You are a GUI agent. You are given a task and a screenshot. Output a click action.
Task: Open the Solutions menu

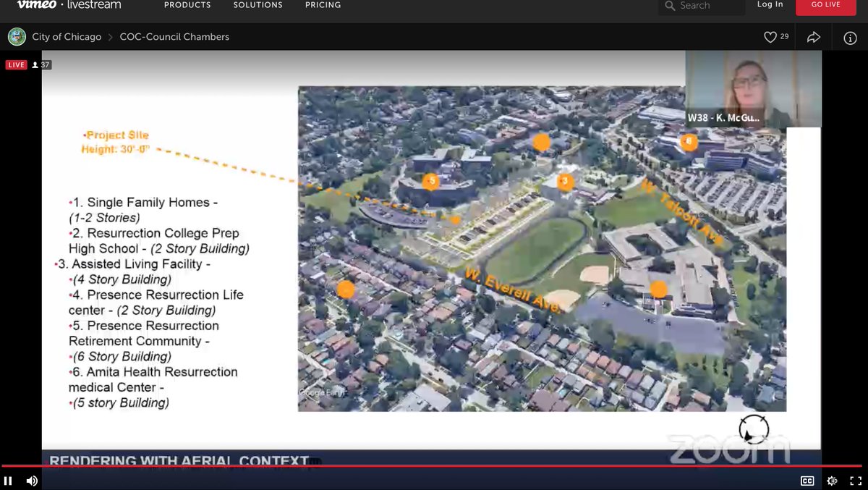[x=258, y=5]
